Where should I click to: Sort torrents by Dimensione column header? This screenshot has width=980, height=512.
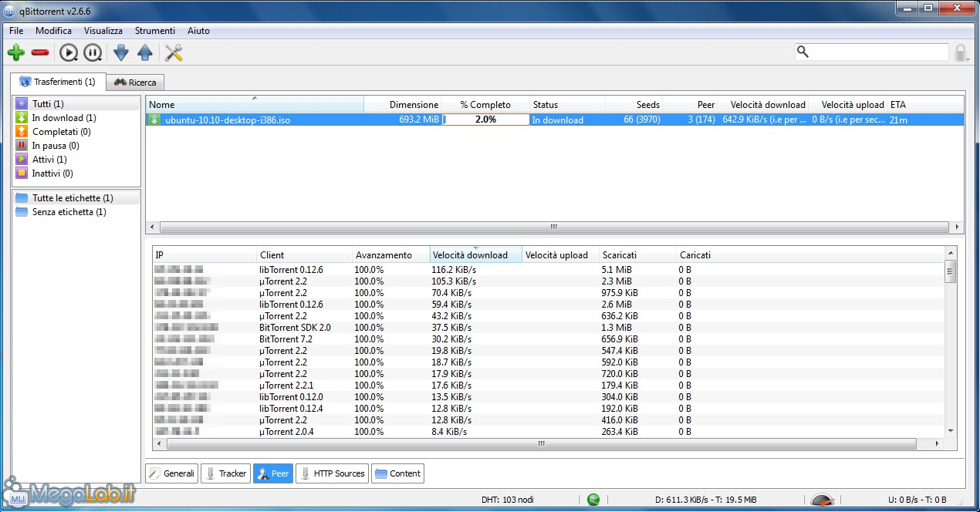pyautogui.click(x=403, y=104)
